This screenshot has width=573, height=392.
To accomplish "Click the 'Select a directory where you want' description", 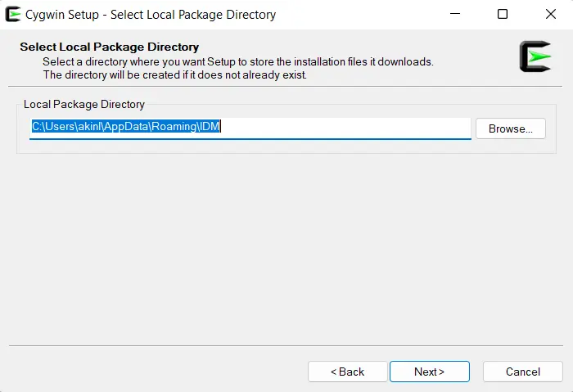I will (x=124, y=61).
